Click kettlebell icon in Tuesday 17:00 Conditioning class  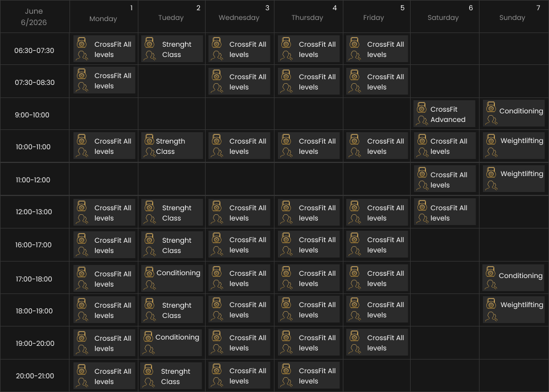coord(149,272)
